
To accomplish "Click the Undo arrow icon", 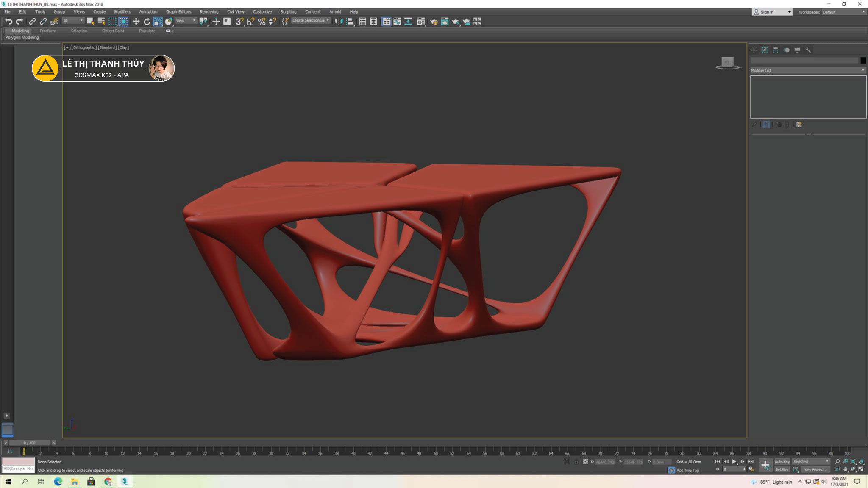I will (x=8, y=22).
